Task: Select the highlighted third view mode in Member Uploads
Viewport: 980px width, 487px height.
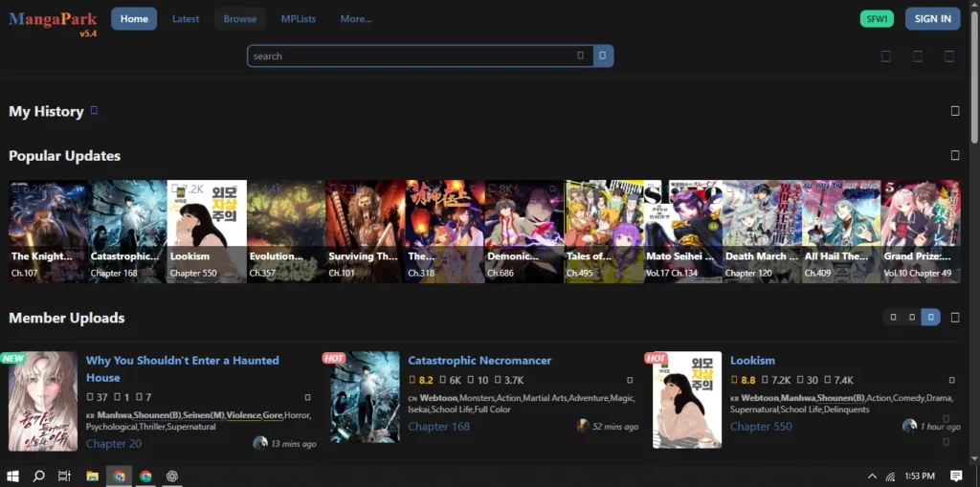Action: point(930,318)
